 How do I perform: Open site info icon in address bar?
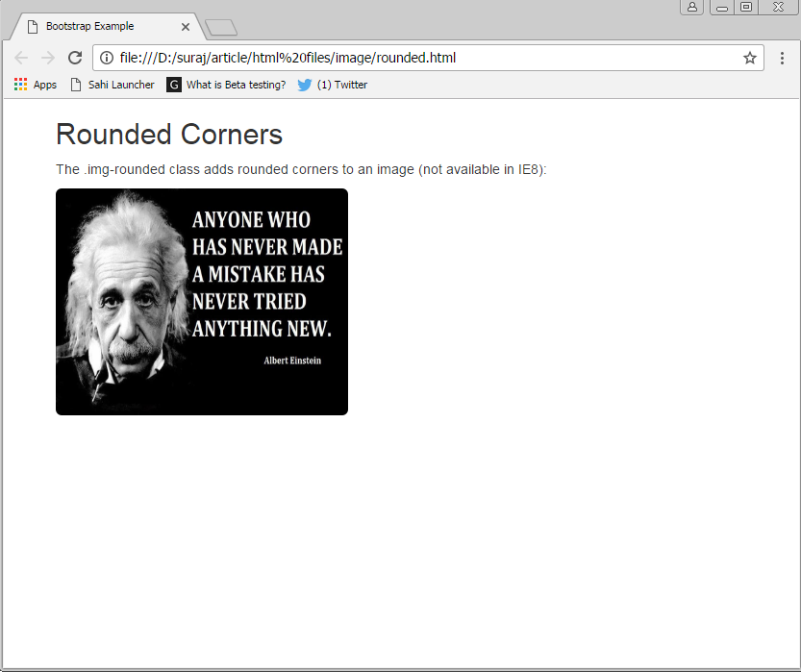(107, 58)
